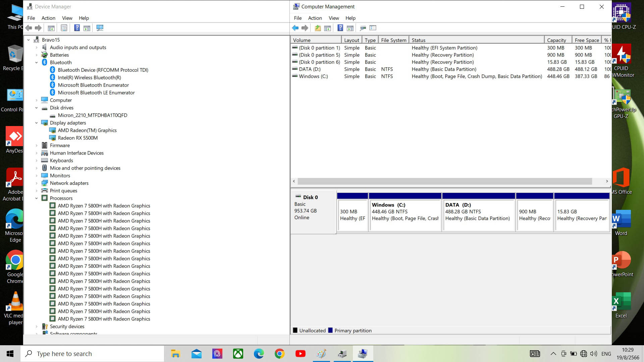Open CPUID HWMonitor desktop shortcut

point(623,61)
